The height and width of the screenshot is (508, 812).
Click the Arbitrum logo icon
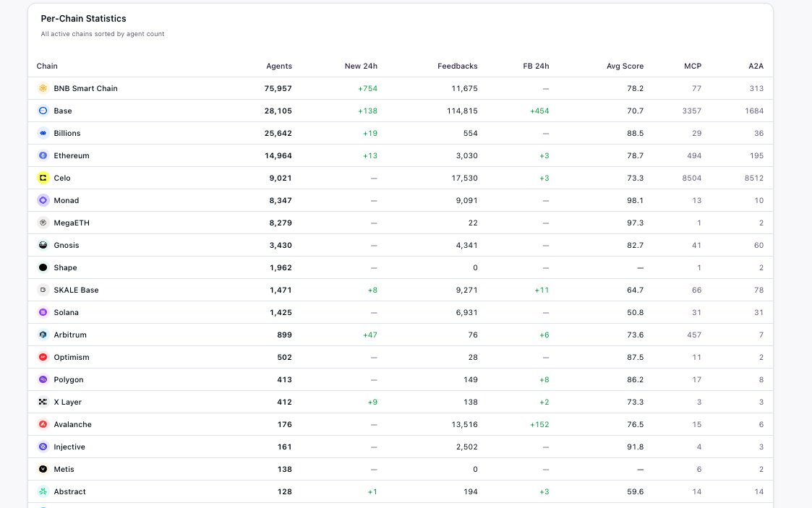click(43, 335)
